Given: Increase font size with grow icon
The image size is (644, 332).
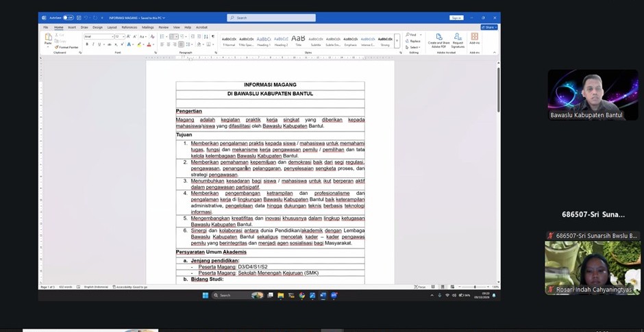Looking at the screenshot, I should [128, 36].
